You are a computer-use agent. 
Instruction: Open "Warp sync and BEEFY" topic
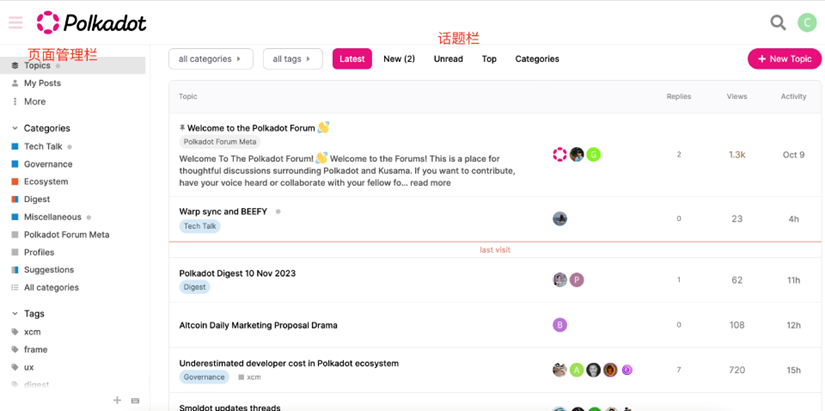click(223, 212)
